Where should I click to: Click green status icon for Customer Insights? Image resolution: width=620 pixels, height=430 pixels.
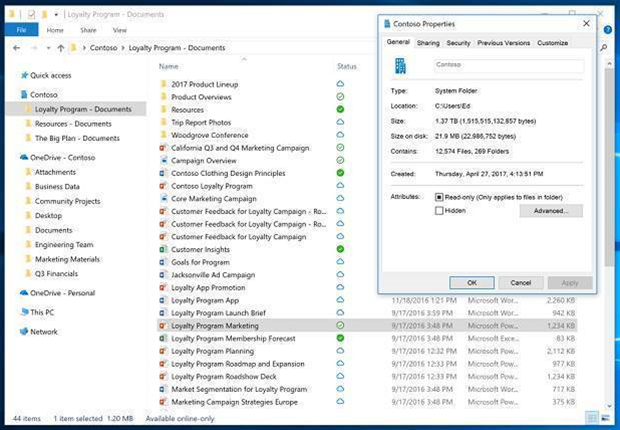[x=340, y=249]
